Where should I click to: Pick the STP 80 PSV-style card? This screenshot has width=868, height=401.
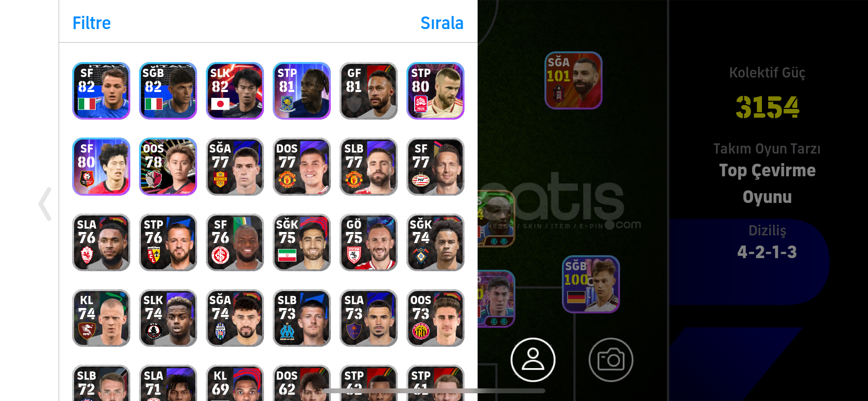click(x=435, y=91)
